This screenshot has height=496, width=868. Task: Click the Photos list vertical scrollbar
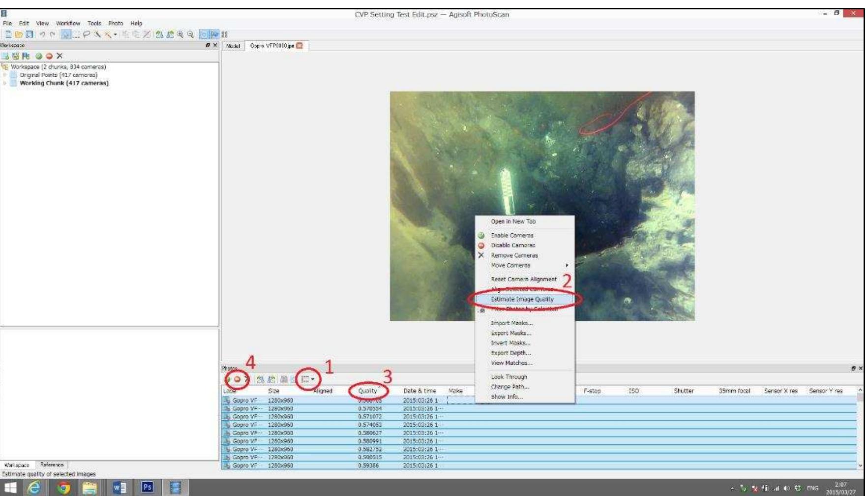(x=860, y=428)
